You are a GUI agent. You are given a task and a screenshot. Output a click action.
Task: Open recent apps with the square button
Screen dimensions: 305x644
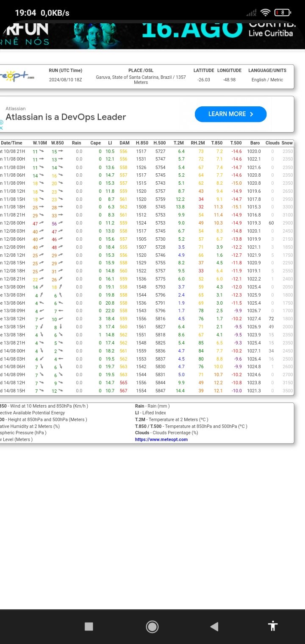click(89, 627)
